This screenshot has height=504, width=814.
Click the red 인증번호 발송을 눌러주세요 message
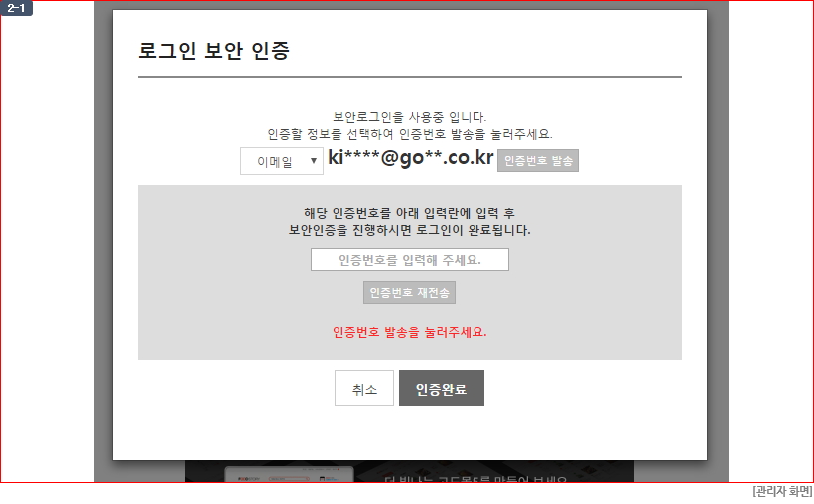[x=410, y=332]
